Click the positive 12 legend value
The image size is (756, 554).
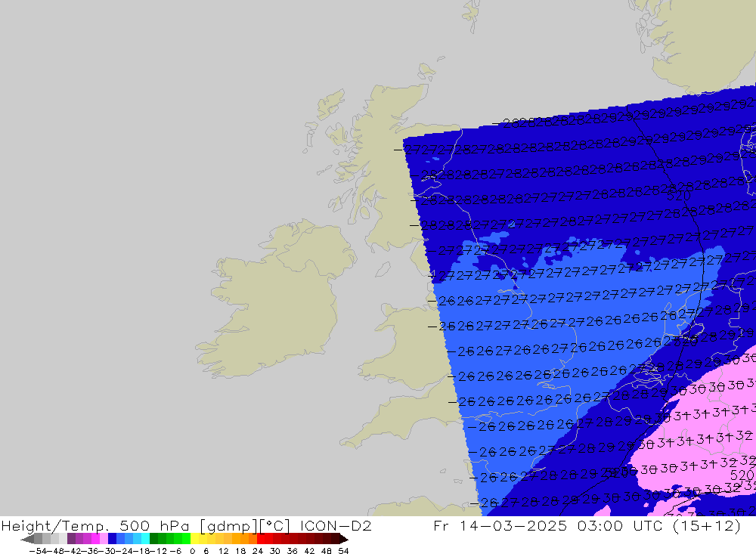tap(223, 551)
